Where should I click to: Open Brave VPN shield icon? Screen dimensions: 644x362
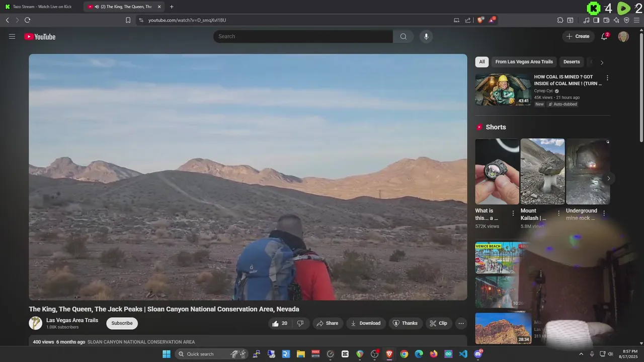pyautogui.click(x=626, y=20)
